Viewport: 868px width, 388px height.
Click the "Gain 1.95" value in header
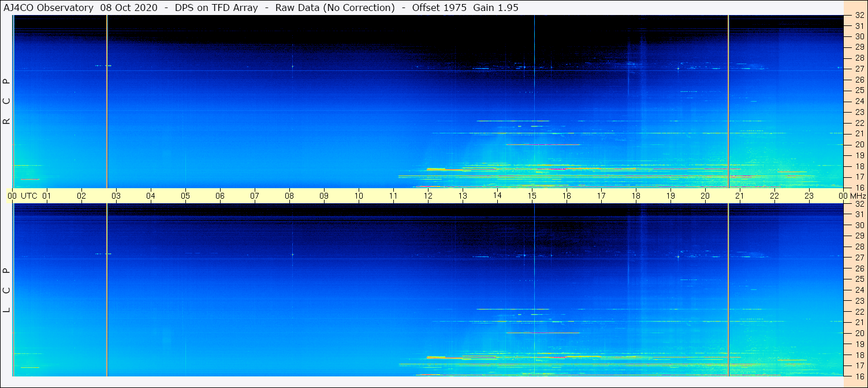click(x=496, y=8)
